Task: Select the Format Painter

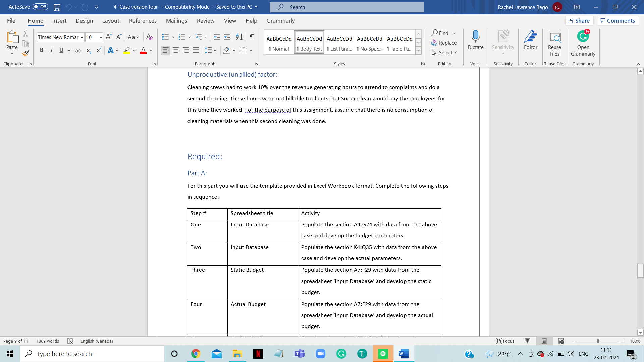Action: click(25, 53)
